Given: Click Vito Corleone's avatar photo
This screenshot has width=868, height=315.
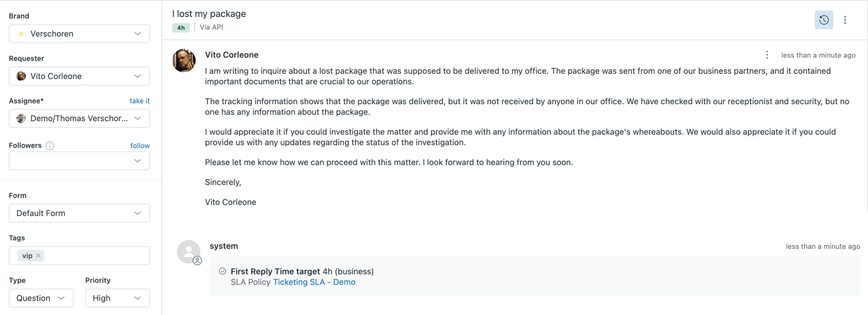Looking at the screenshot, I should pyautogui.click(x=184, y=60).
